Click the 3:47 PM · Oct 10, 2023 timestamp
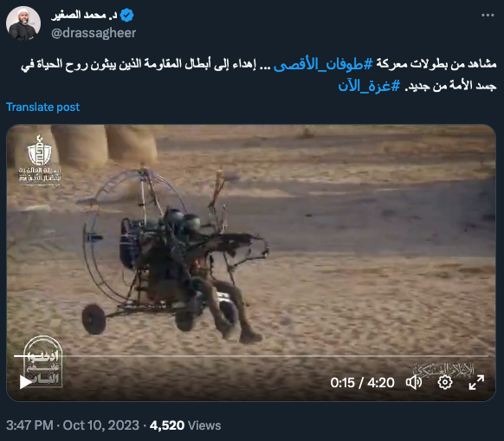 pyautogui.click(x=73, y=425)
